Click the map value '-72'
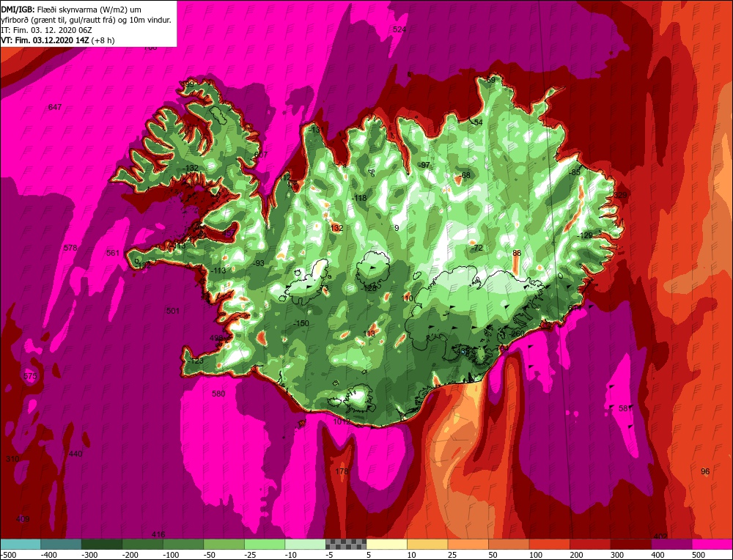This screenshot has height=560, width=733. coord(476,248)
